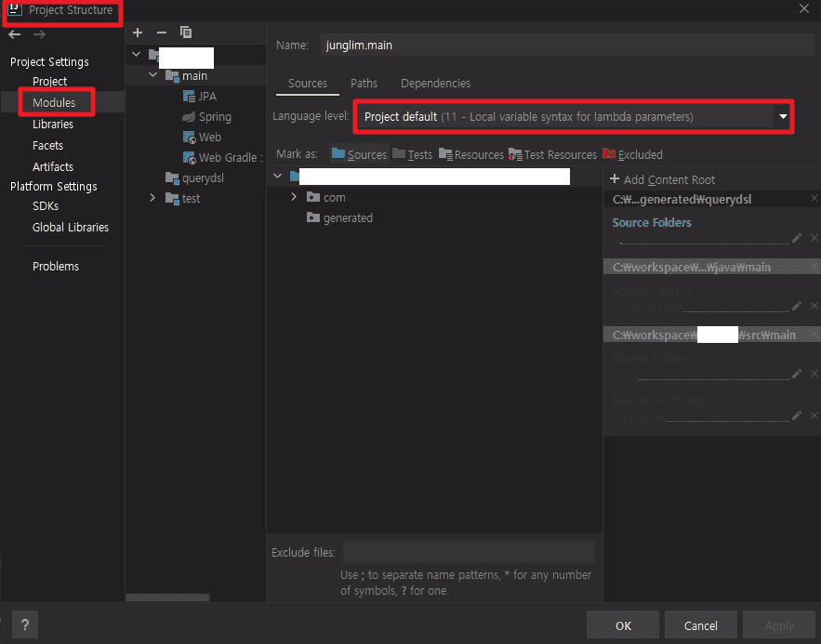This screenshot has width=821, height=644.
Task: Collapse the root module node
Action: (136, 54)
